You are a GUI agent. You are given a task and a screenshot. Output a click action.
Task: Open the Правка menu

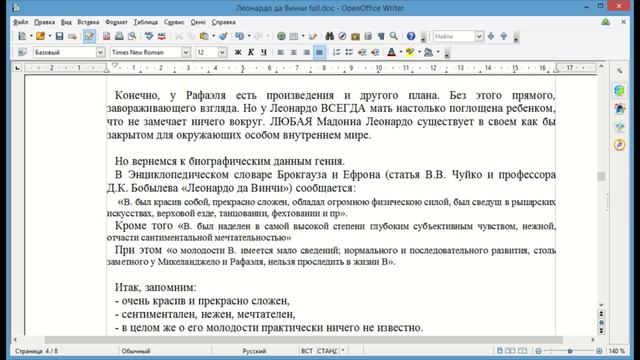(44, 22)
